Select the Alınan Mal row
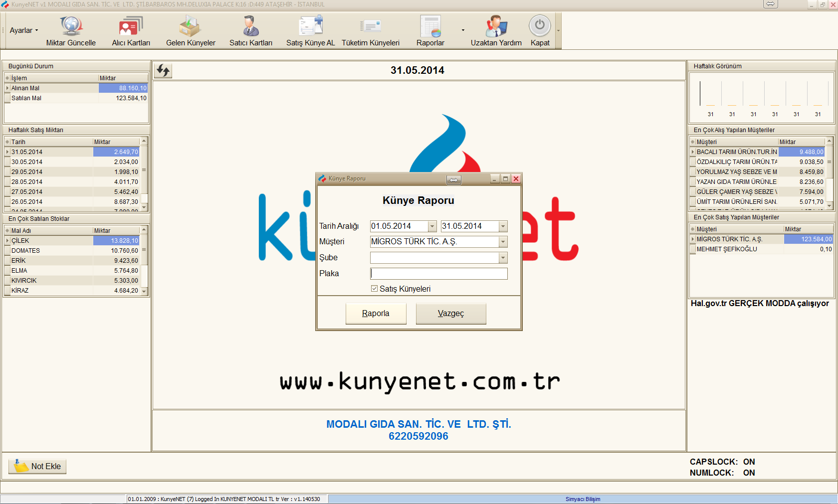 click(x=76, y=88)
